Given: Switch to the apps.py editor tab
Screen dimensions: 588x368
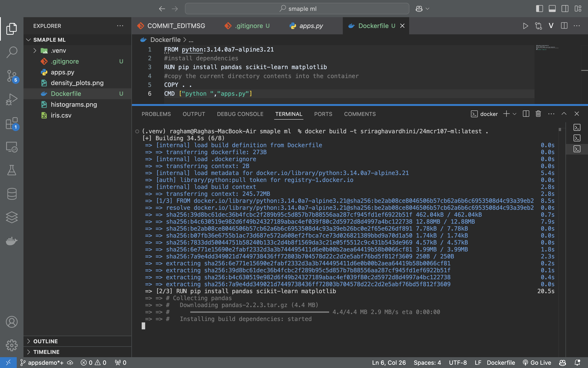Looking at the screenshot, I should (311, 26).
